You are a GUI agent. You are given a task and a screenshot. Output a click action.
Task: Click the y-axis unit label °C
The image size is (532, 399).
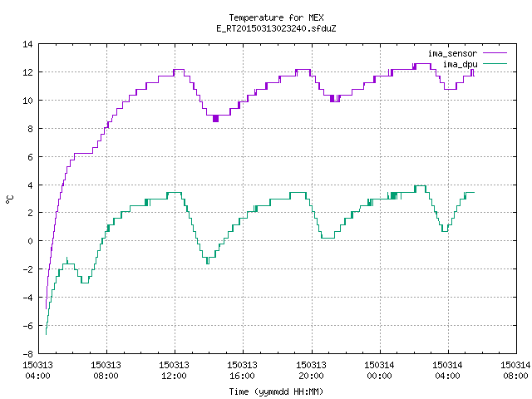pyautogui.click(x=10, y=199)
